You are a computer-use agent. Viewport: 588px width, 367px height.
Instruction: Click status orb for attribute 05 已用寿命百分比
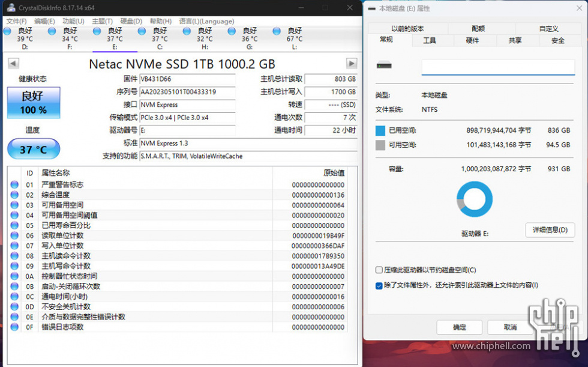[x=14, y=225]
